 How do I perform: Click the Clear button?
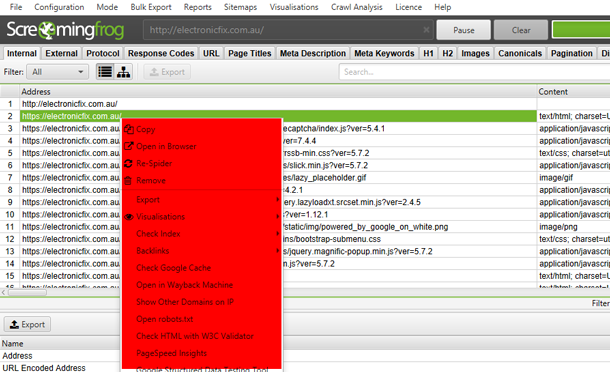521,30
